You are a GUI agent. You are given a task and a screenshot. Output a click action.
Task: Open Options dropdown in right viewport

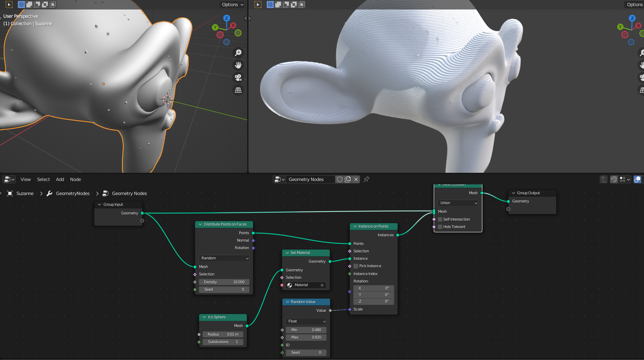(635, 5)
